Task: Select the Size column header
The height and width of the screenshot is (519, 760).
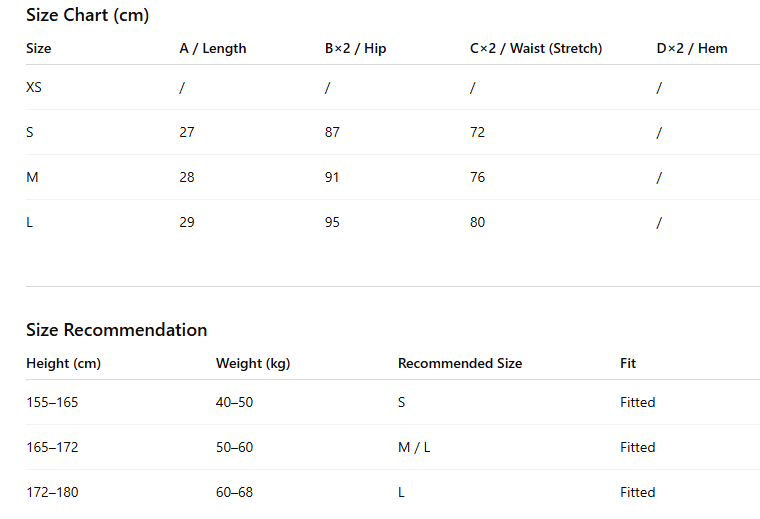Action: pos(39,48)
